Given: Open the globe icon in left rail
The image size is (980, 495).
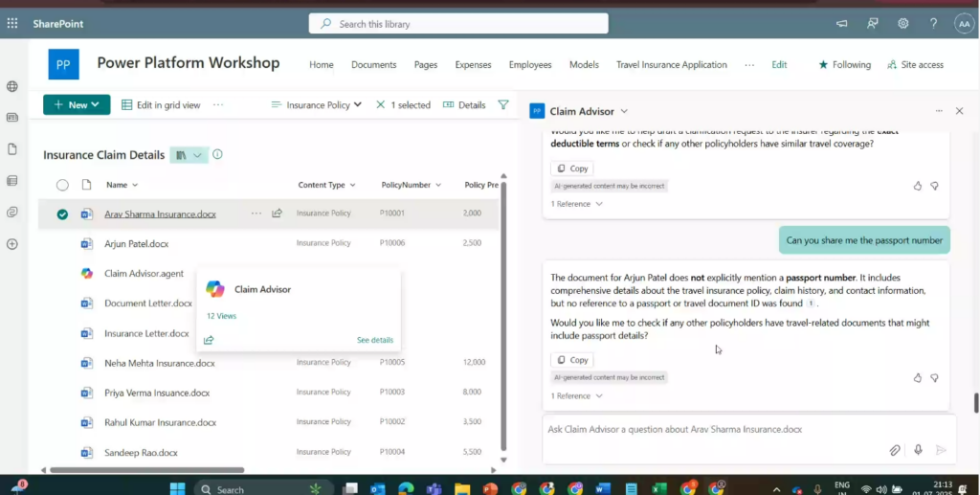Looking at the screenshot, I should (x=11, y=86).
